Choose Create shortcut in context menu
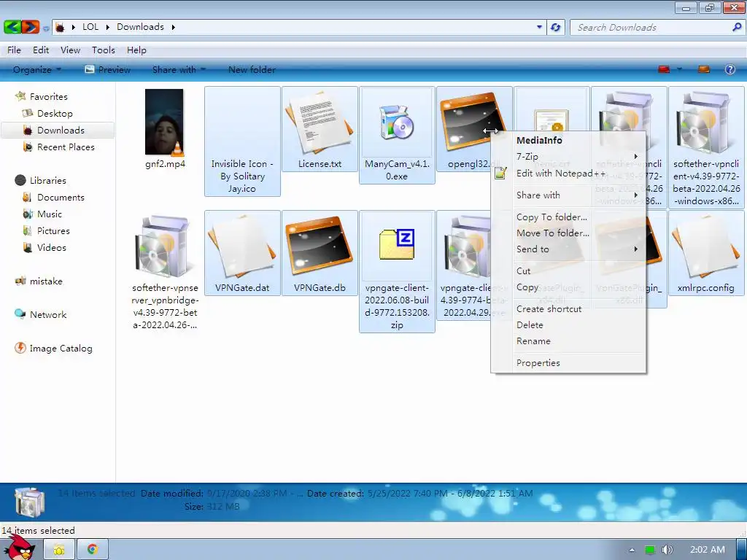 (x=569, y=309)
